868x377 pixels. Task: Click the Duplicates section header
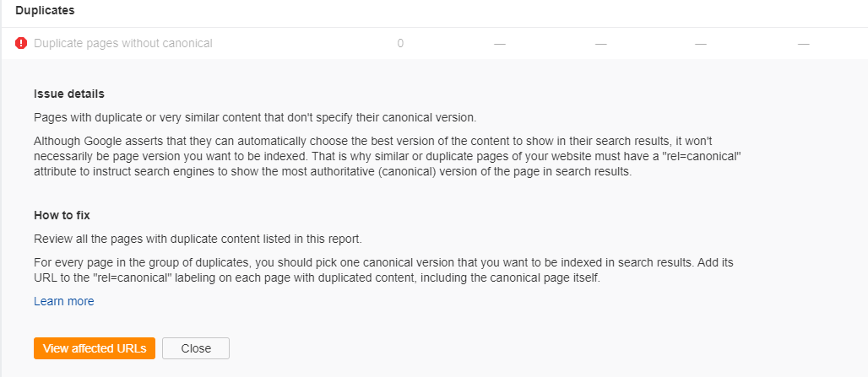coord(45,10)
